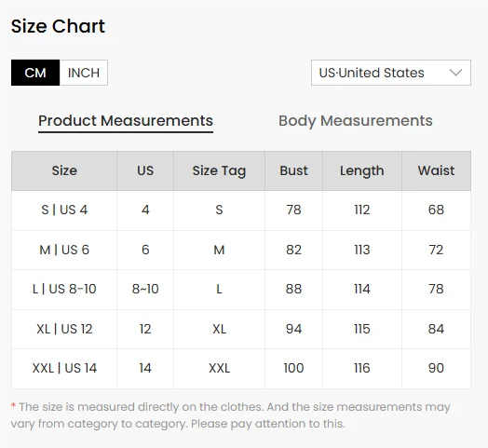Select the Body Measurements tab

point(356,121)
